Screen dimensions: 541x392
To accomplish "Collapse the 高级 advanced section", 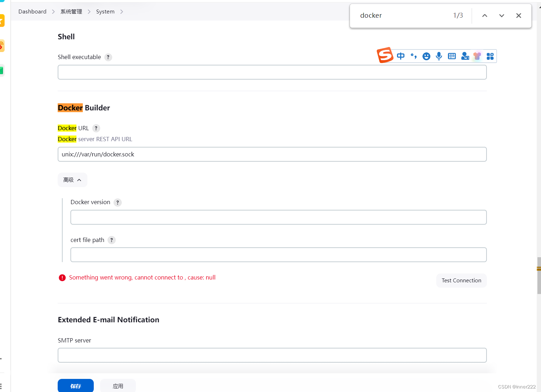I will [x=73, y=180].
